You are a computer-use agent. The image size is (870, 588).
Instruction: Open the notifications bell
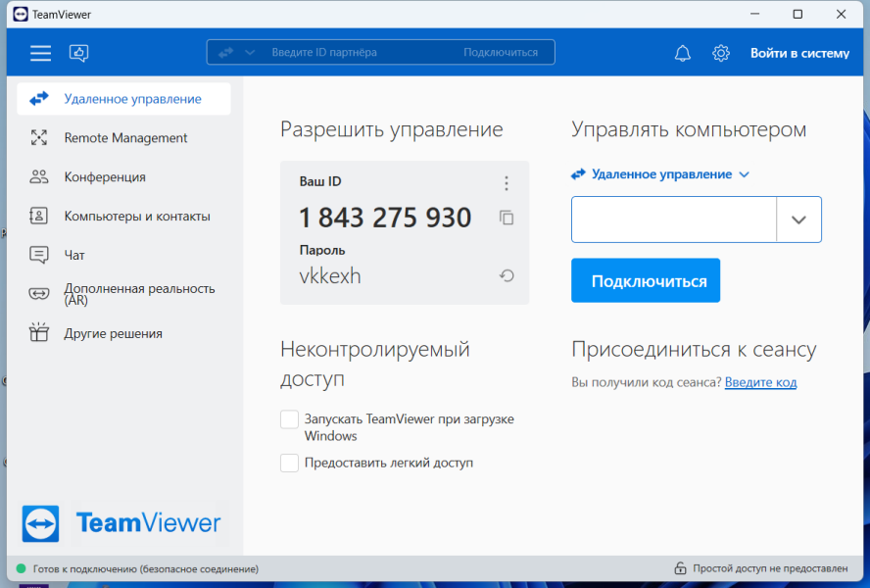[683, 53]
